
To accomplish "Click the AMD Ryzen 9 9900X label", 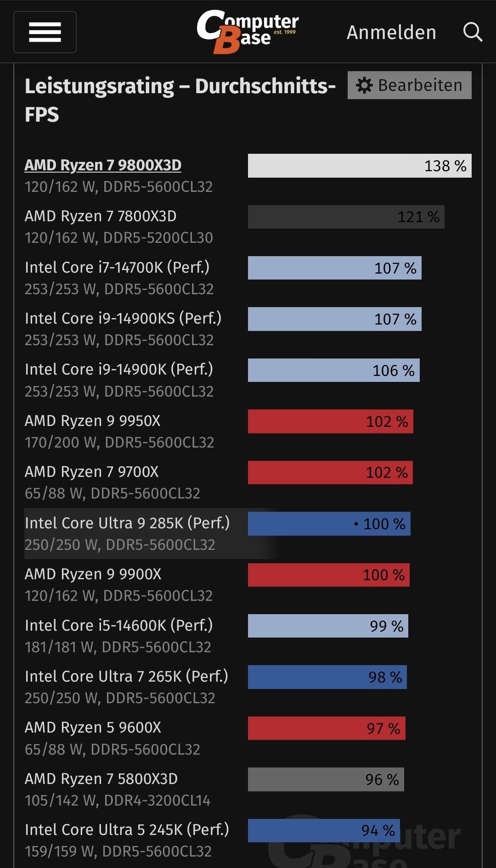I will (x=93, y=574).
